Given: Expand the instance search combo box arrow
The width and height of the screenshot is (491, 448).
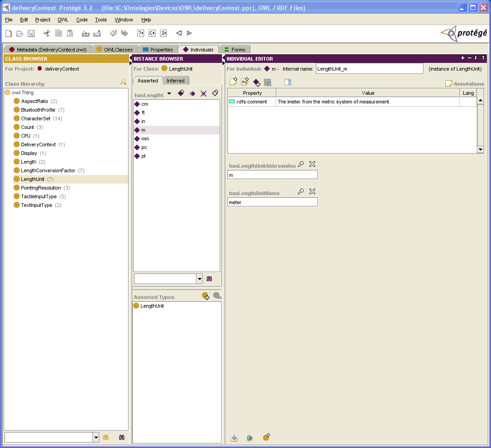Looking at the screenshot, I should pos(199,279).
